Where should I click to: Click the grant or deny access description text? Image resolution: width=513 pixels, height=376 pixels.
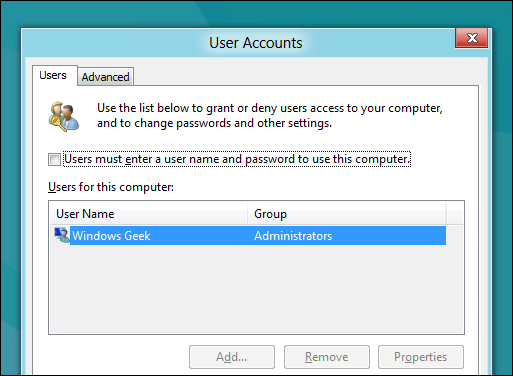tap(270, 116)
